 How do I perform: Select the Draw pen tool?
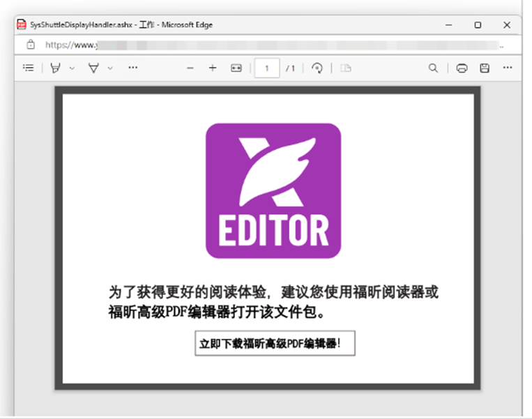pyautogui.click(x=93, y=68)
